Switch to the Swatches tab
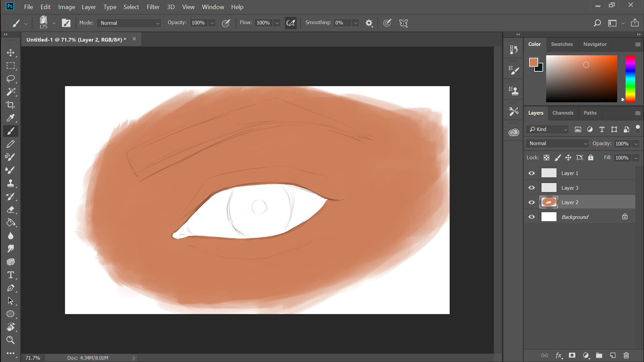The width and height of the screenshot is (644, 362). tap(562, 44)
